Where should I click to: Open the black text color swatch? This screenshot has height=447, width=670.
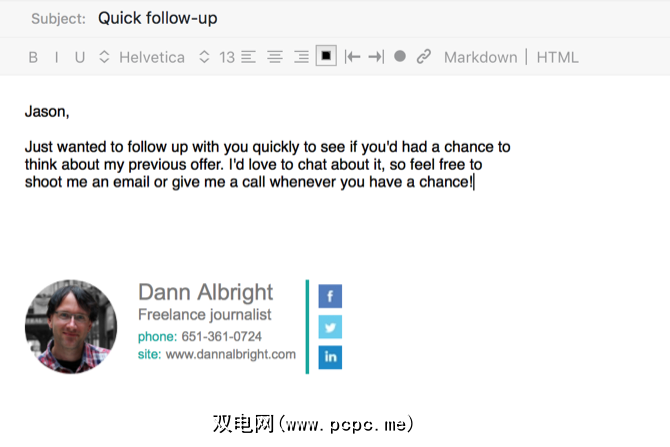click(x=326, y=56)
